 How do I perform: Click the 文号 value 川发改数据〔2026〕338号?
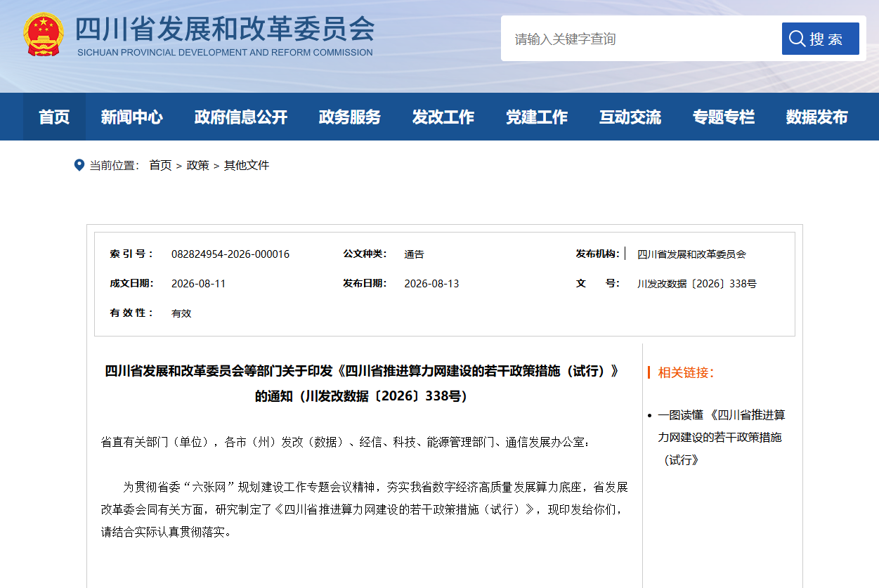pos(697,284)
